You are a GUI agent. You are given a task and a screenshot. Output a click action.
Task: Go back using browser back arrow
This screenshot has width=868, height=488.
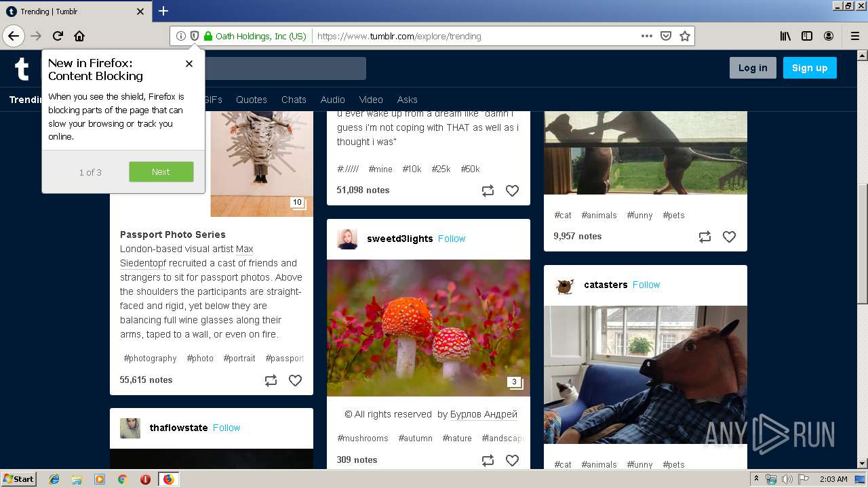14,36
